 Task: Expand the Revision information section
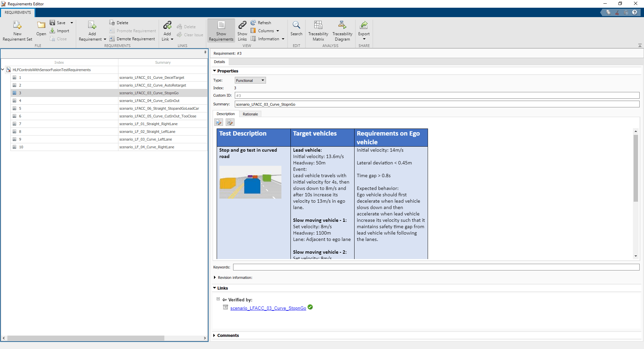click(215, 278)
